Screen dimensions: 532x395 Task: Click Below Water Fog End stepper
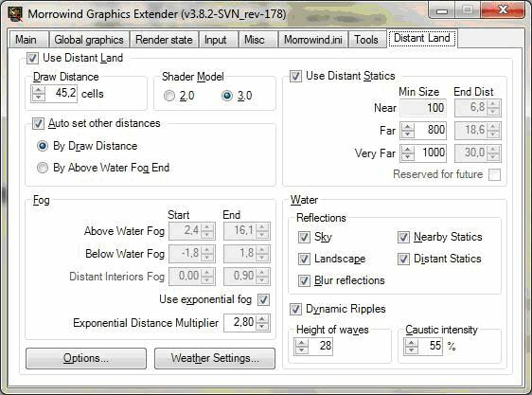coord(262,254)
